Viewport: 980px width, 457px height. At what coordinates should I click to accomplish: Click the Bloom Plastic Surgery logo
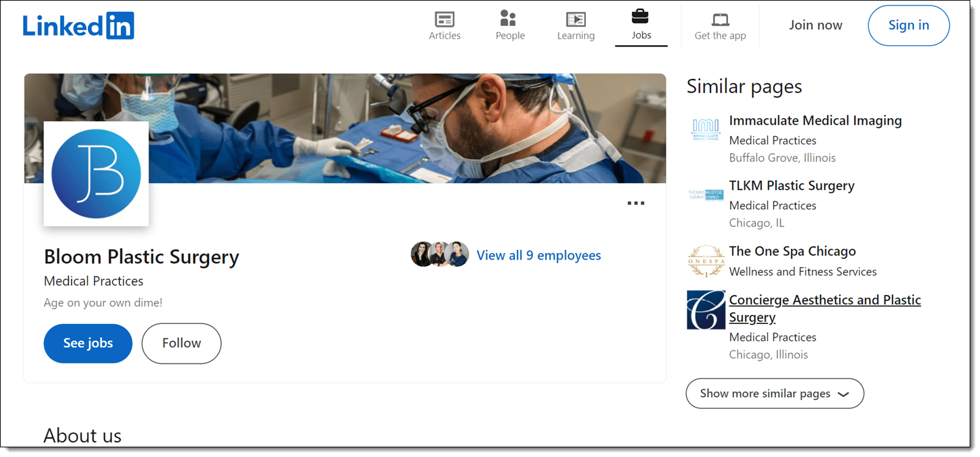tap(96, 174)
